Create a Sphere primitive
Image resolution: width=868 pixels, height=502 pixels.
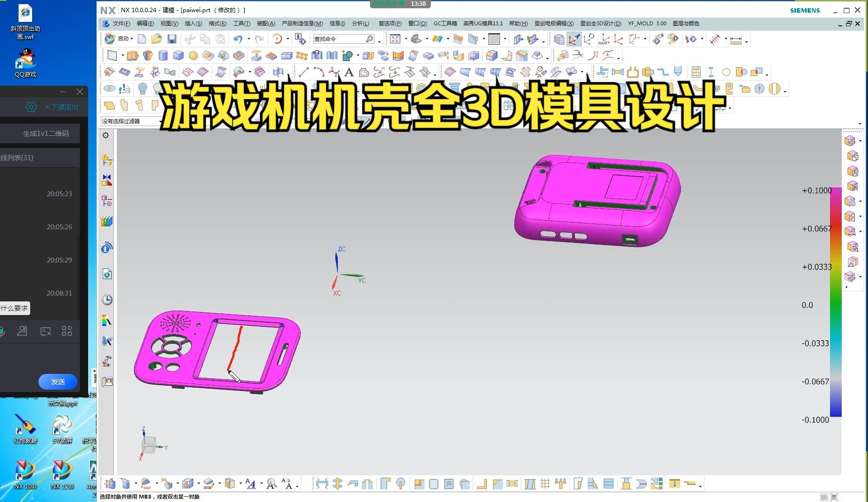[193, 56]
